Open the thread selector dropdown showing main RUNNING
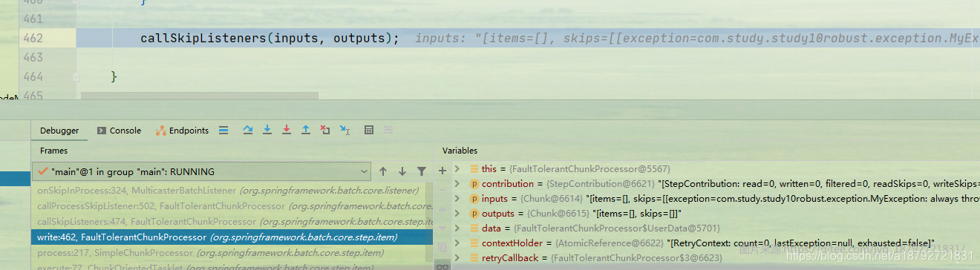This screenshot has width=980, height=270. pyautogui.click(x=202, y=171)
